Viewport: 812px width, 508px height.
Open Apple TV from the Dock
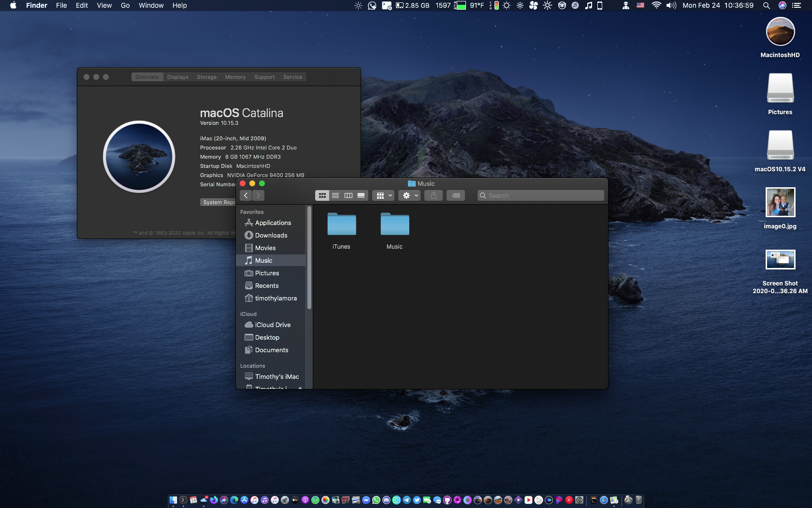pos(295,500)
